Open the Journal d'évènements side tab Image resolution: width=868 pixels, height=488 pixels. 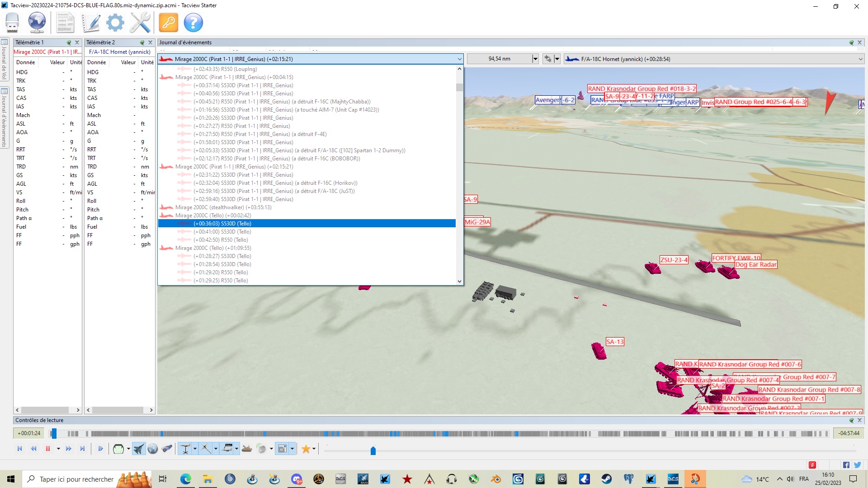pyautogui.click(x=4, y=117)
